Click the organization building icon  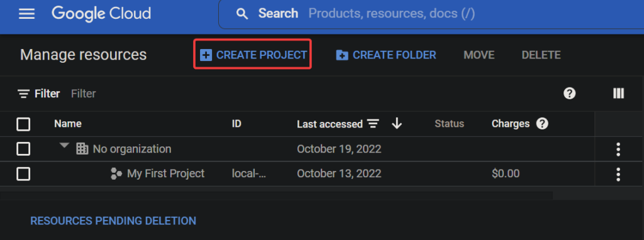point(82,148)
